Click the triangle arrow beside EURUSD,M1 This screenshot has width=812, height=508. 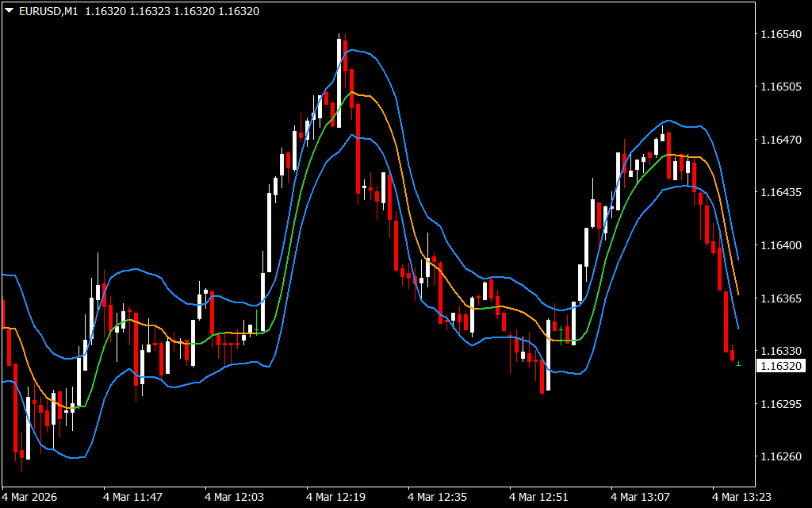click(9, 12)
